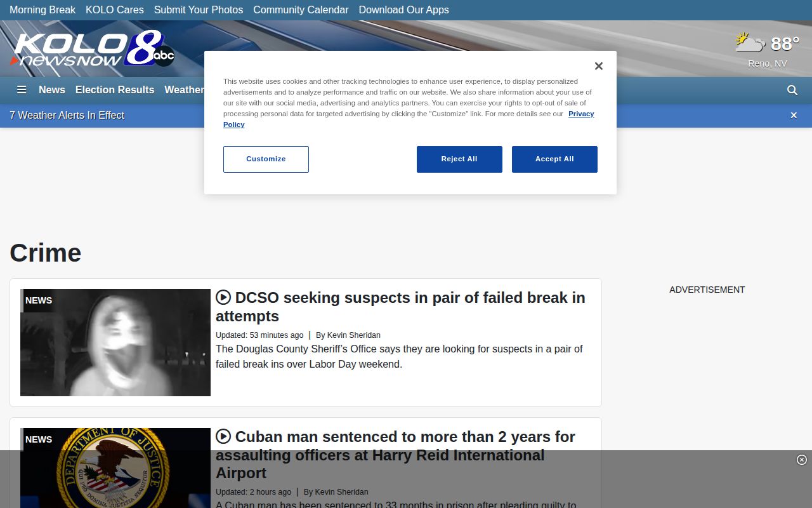
Task: Click NEWS badge on Justice seal thumbnail
Action: click(38, 439)
